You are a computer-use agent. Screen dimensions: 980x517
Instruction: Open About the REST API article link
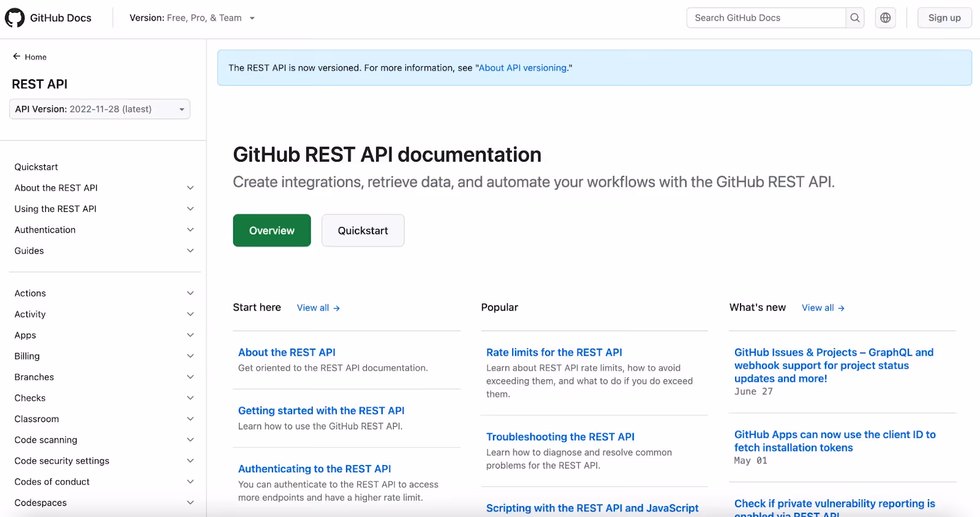287,352
